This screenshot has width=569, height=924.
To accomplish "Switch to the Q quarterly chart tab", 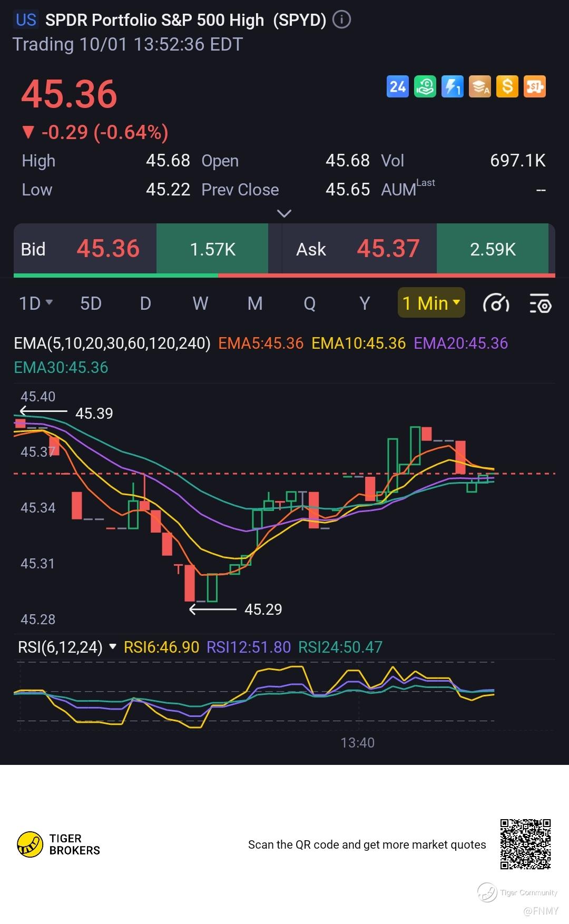I will point(310,303).
